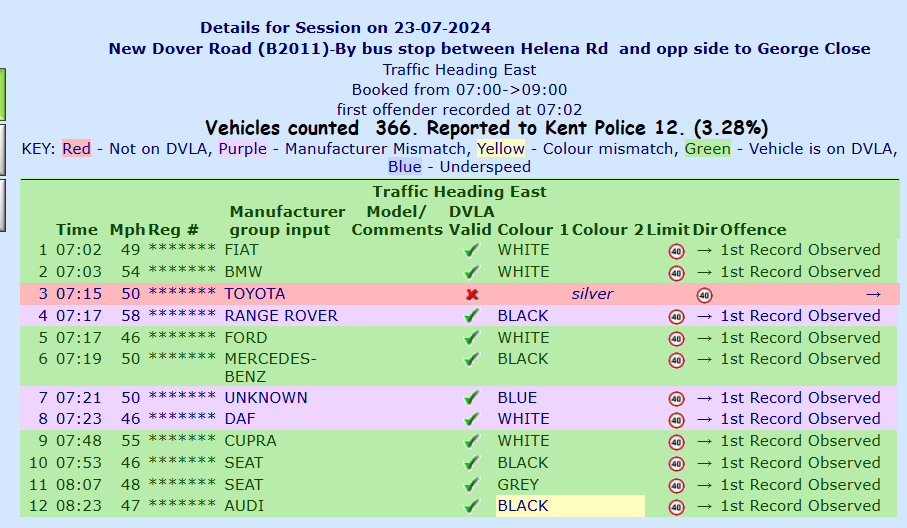Screen dimensions: 907x528
Task: Click the green DVLA tick for BMW
Action: coord(472,272)
